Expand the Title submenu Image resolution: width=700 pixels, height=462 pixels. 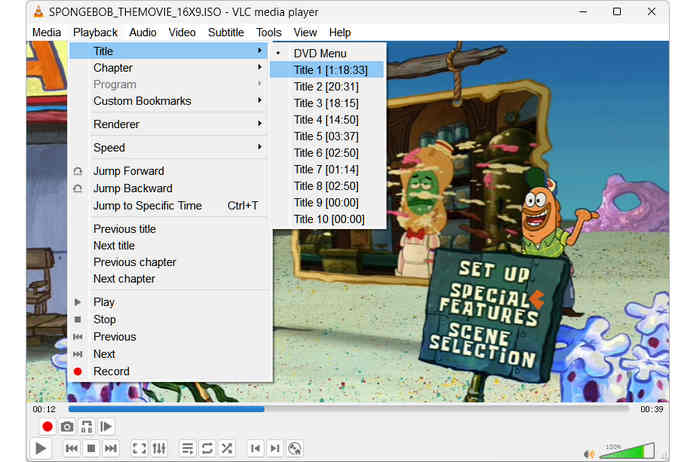click(169, 51)
